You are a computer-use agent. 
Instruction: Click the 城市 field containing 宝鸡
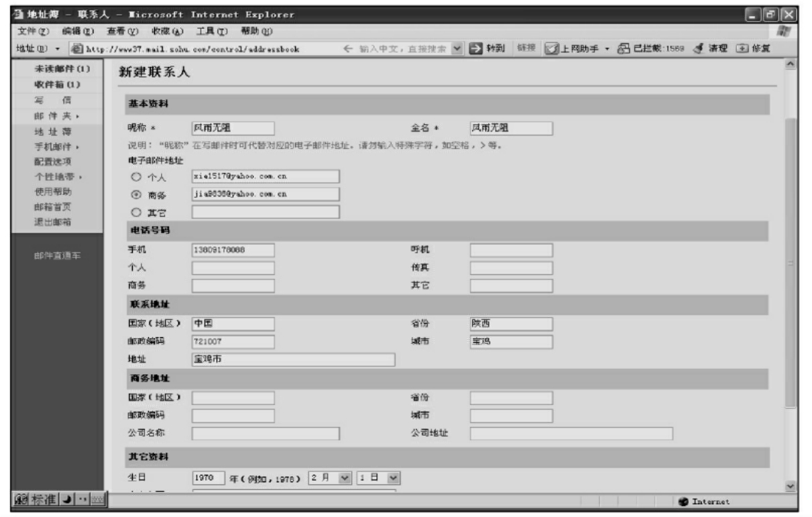(x=511, y=341)
